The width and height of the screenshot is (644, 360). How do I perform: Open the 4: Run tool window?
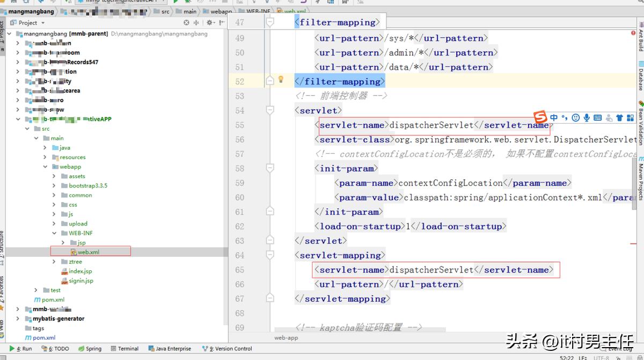coord(20,349)
